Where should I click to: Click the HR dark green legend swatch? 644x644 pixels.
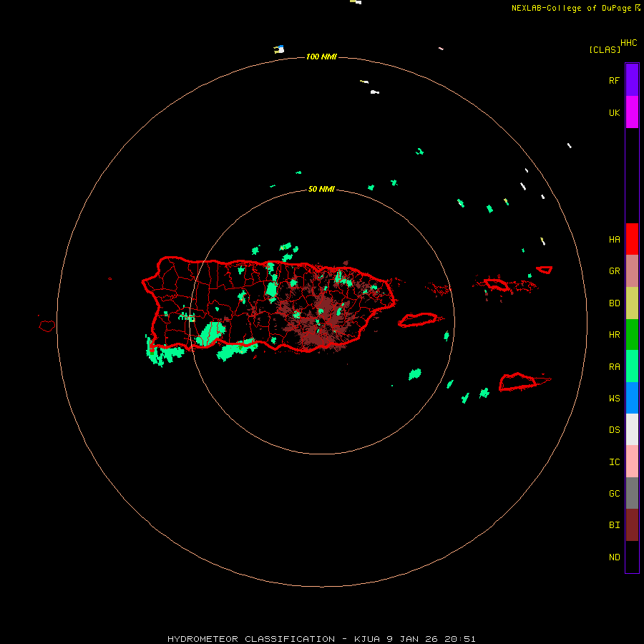632,334
